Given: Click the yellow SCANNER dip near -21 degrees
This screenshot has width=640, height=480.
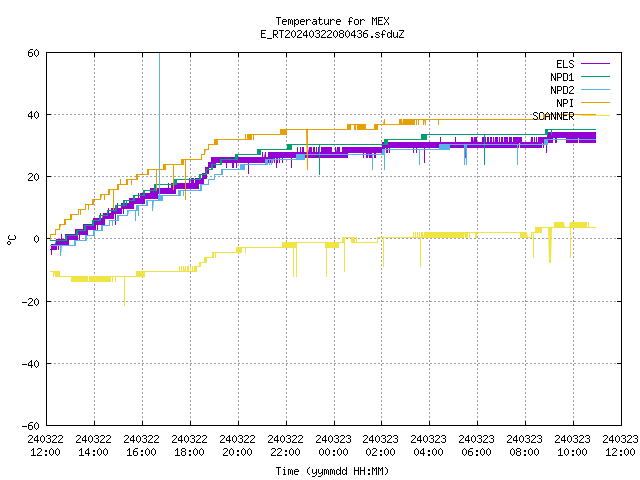Looking at the screenshot, I should coord(124,292).
